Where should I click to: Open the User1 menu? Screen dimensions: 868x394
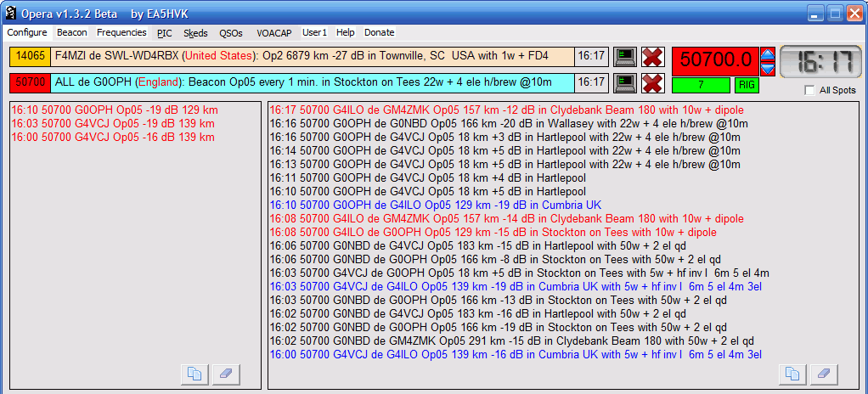314,32
